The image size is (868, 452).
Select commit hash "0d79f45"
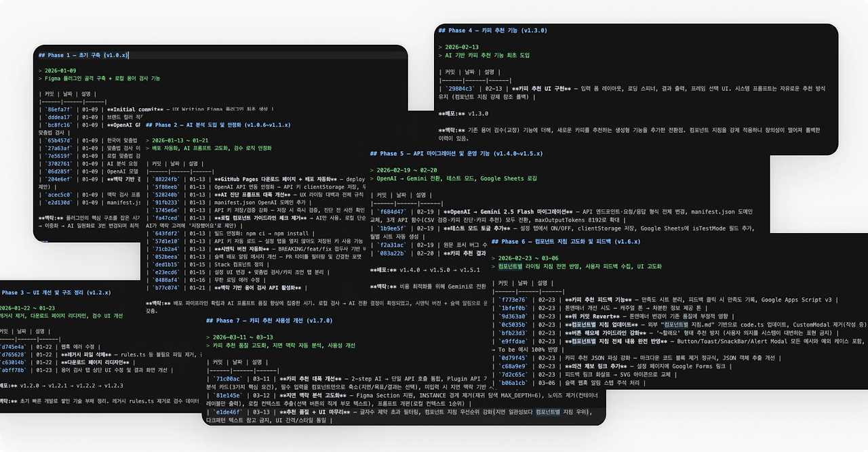(x=513, y=358)
